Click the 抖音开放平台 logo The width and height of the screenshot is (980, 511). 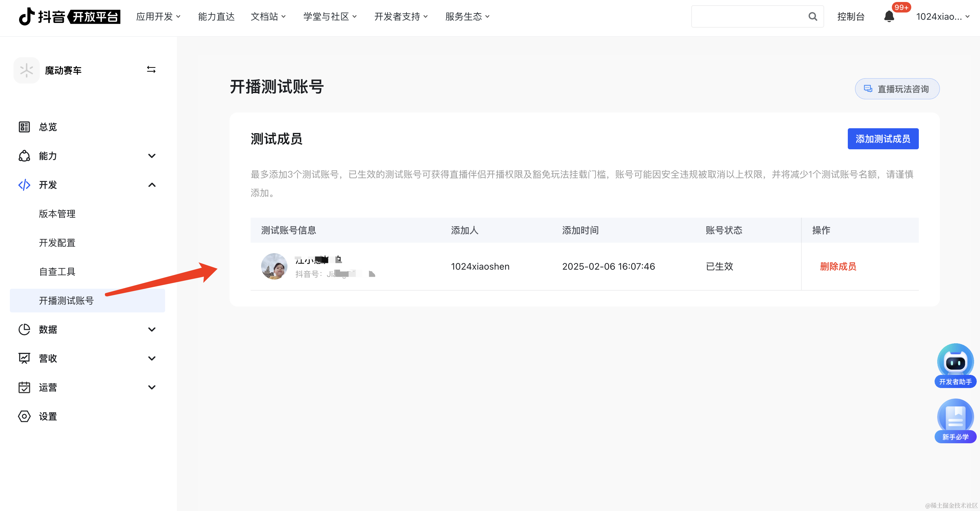(70, 16)
